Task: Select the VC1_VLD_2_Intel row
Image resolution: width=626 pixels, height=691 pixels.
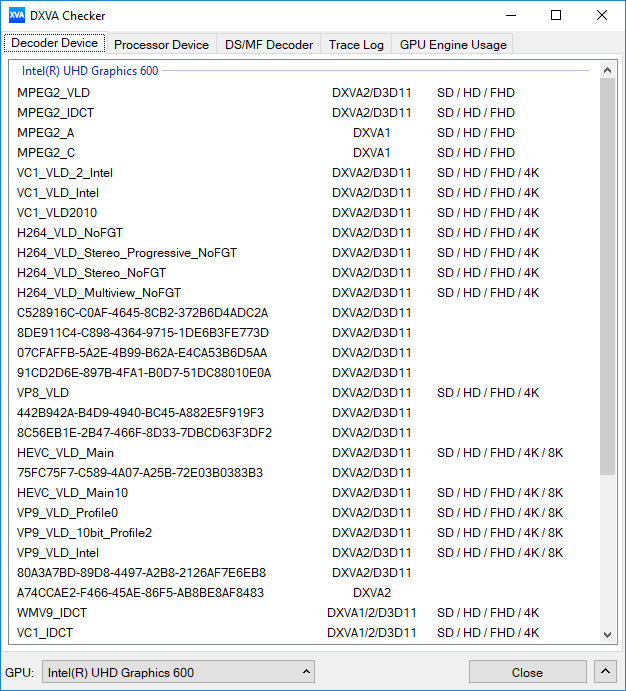Action: [x=304, y=173]
